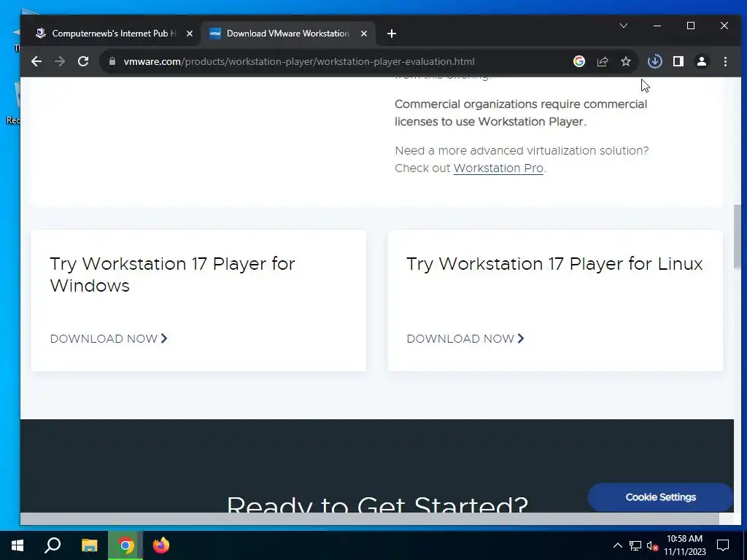747x560 pixels.
Task: Click the Try Workstation 17 Player for Windows heading
Action: pyautogui.click(x=172, y=275)
